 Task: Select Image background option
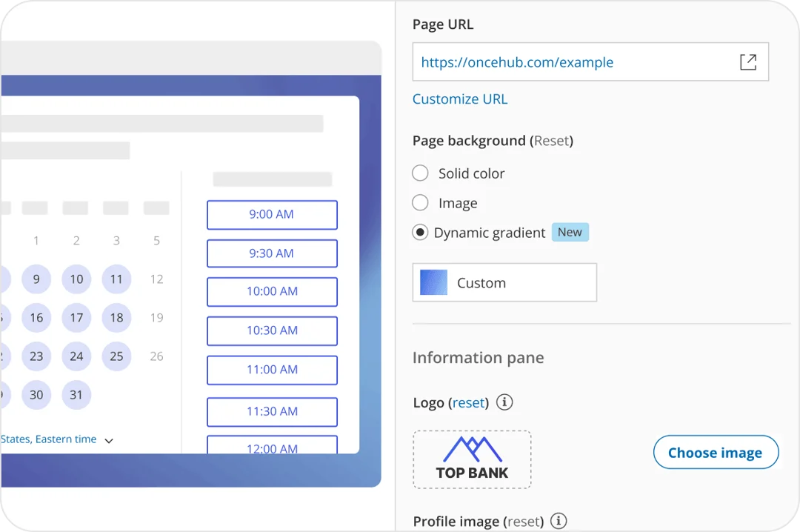click(x=420, y=203)
